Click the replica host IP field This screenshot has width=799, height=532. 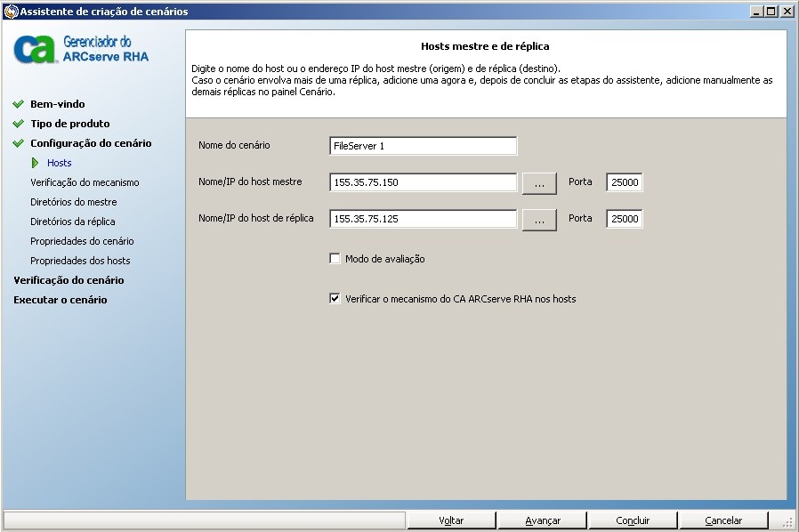click(423, 219)
